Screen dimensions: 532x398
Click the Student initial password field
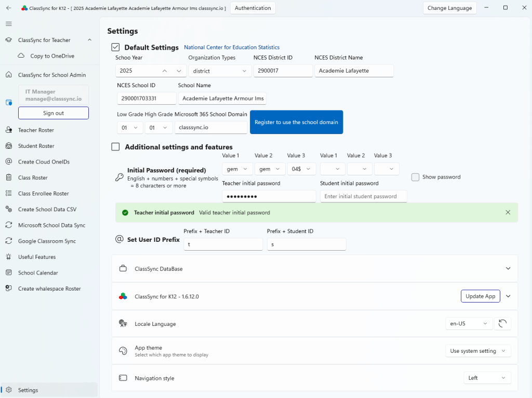[x=363, y=196]
